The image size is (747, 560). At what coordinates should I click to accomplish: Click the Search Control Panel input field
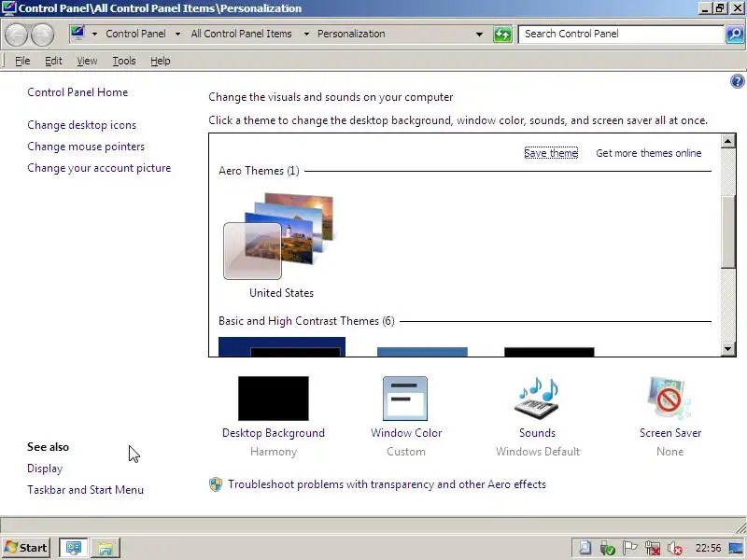coord(621,34)
